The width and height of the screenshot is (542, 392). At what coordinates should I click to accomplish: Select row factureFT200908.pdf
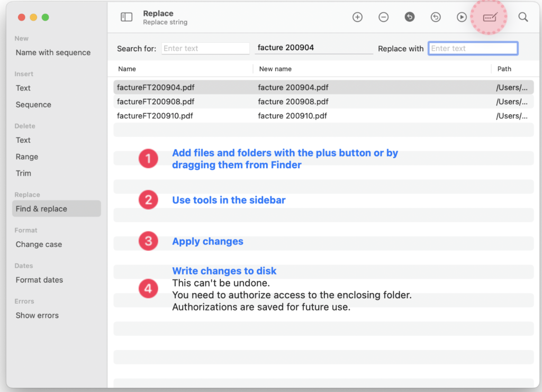coord(323,102)
